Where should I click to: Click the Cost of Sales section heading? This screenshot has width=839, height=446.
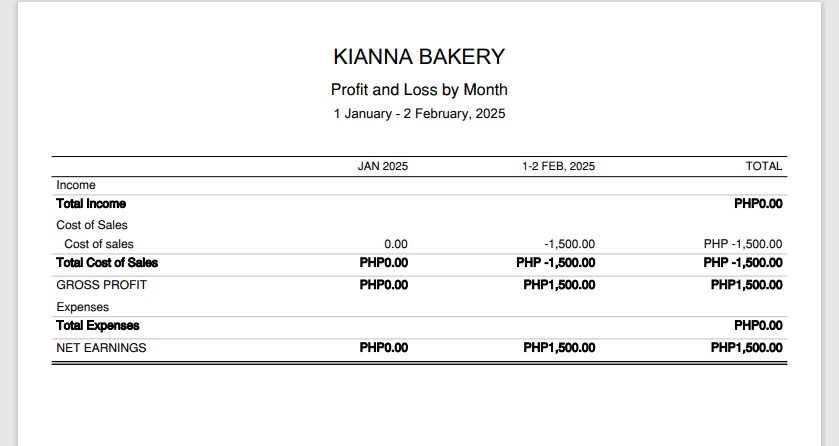pyautogui.click(x=92, y=225)
